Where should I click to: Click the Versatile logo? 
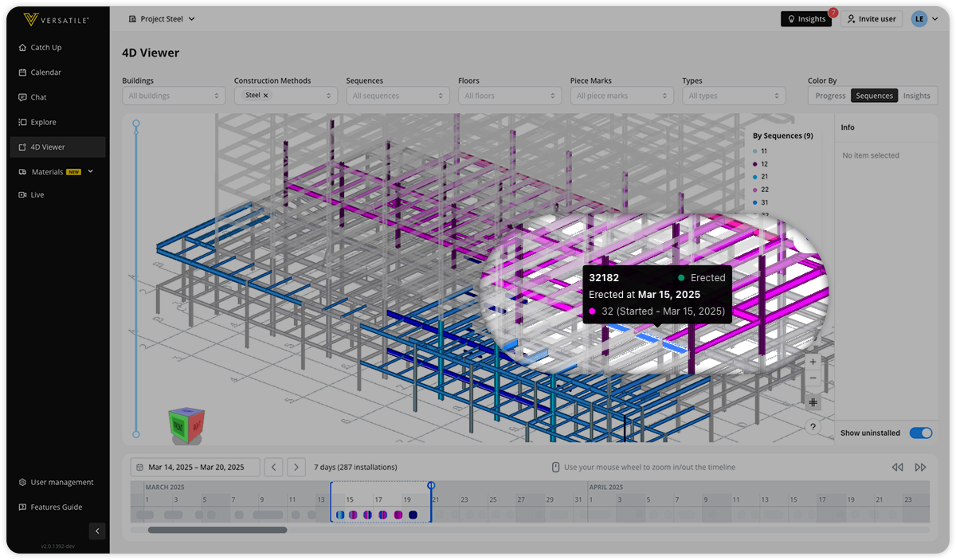tap(56, 19)
